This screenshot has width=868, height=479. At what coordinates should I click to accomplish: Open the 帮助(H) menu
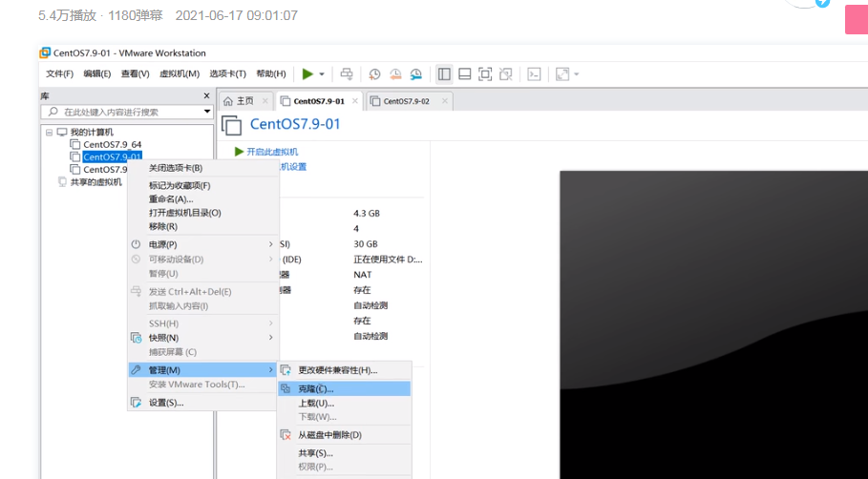click(270, 73)
